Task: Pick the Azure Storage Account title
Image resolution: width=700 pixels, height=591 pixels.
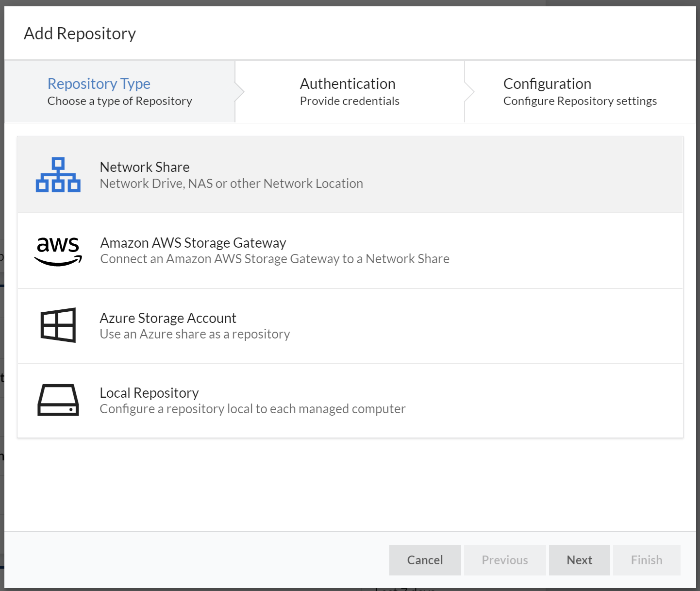Action: pyautogui.click(x=167, y=318)
